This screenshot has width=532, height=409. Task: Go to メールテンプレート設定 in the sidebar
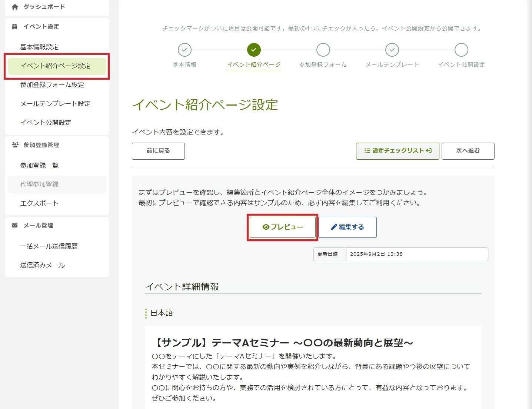click(x=55, y=104)
